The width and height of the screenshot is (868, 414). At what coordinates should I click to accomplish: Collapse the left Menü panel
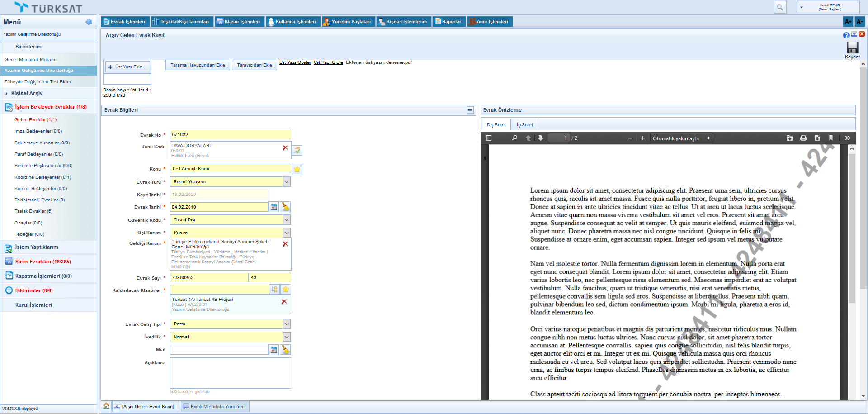click(x=89, y=22)
